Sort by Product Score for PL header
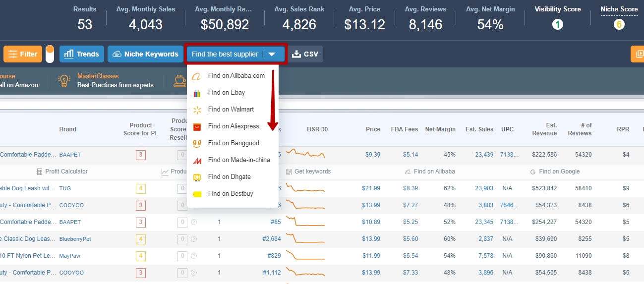644x284 pixels. point(141,129)
